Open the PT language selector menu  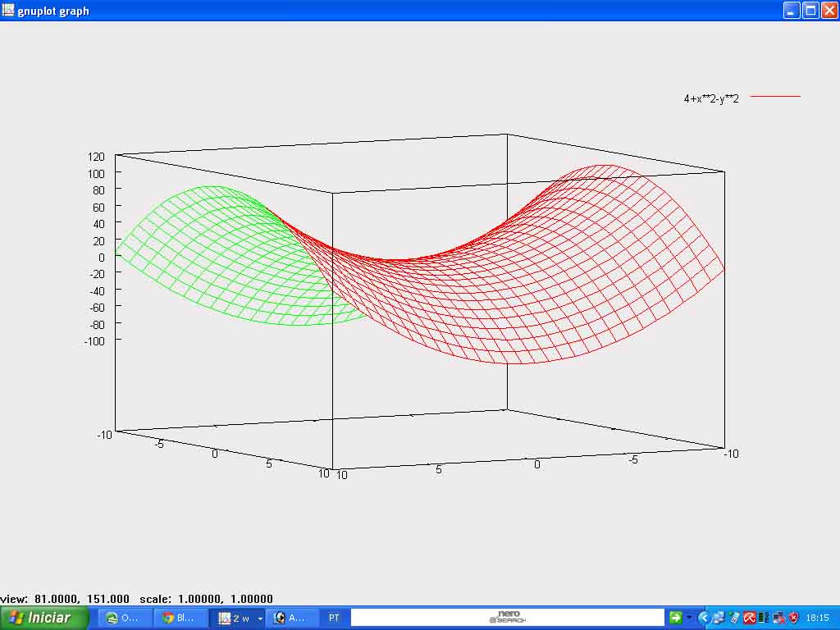click(x=332, y=617)
